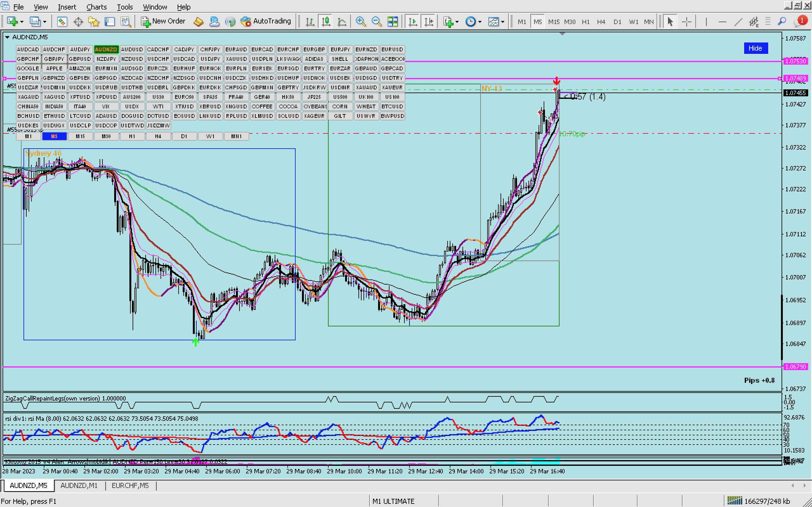Click the Zoom Out magnifier icon
The width and height of the screenshot is (812, 507).
[377, 22]
